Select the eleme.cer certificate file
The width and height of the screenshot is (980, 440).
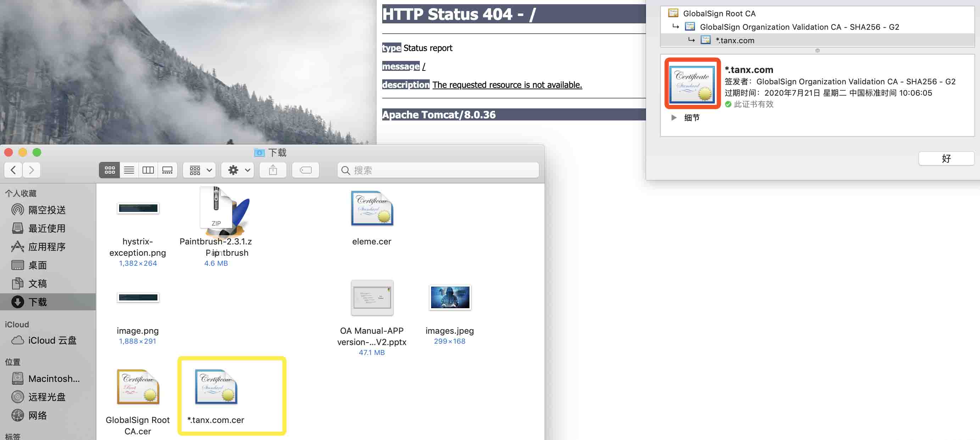tap(372, 208)
